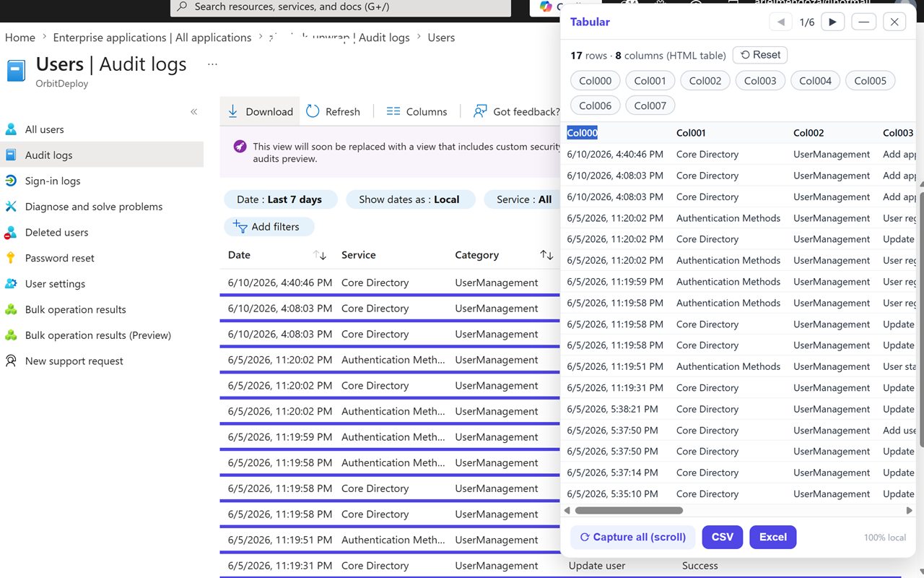Toggle the Col006 column chip
The height and width of the screenshot is (578, 924).
[x=596, y=105]
